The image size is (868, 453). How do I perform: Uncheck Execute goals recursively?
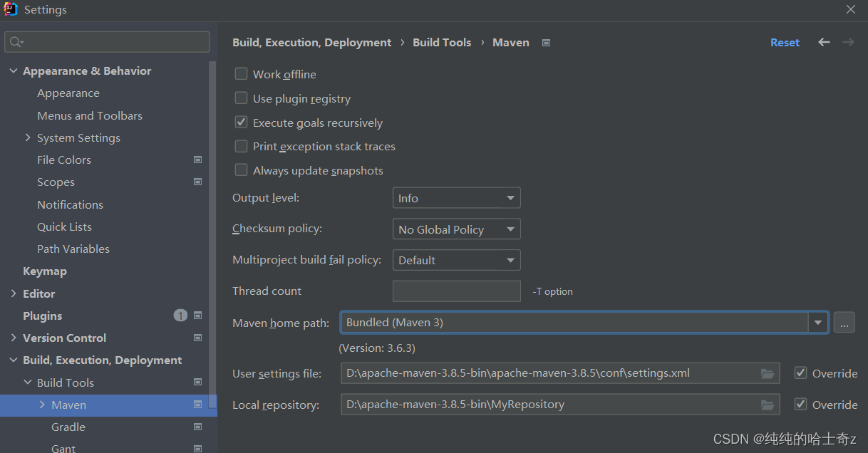pyautogui.click(x=241, y=123)
